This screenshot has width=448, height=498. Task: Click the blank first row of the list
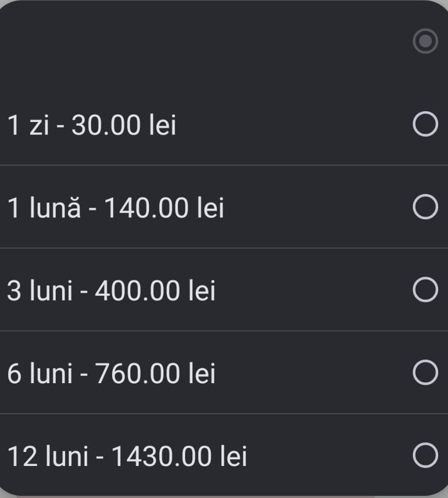click(x=207, y=42)
